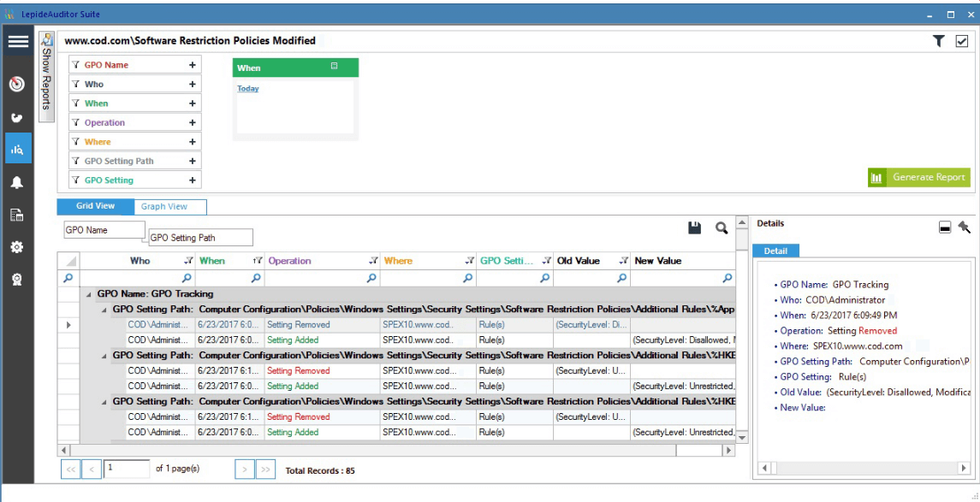Screen dimensions: 980x502
Task: Open the When column filter dropdown
Action: (257, 261)
